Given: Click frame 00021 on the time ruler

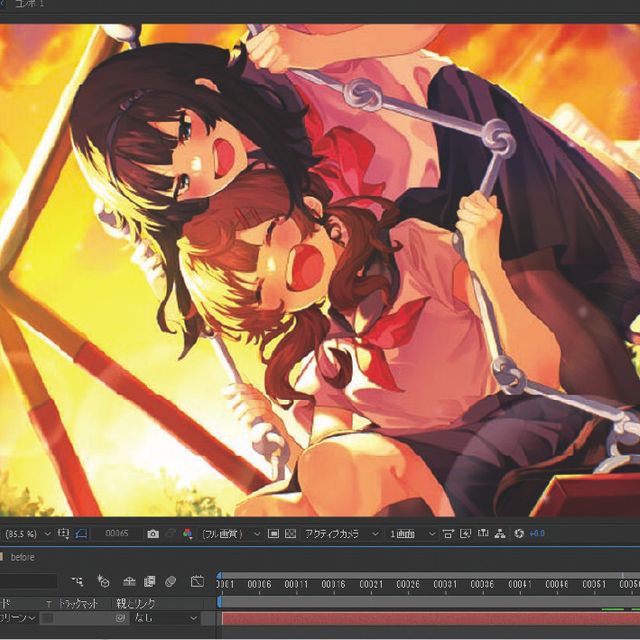Looking at the screenshot, I should click(371, 584).
